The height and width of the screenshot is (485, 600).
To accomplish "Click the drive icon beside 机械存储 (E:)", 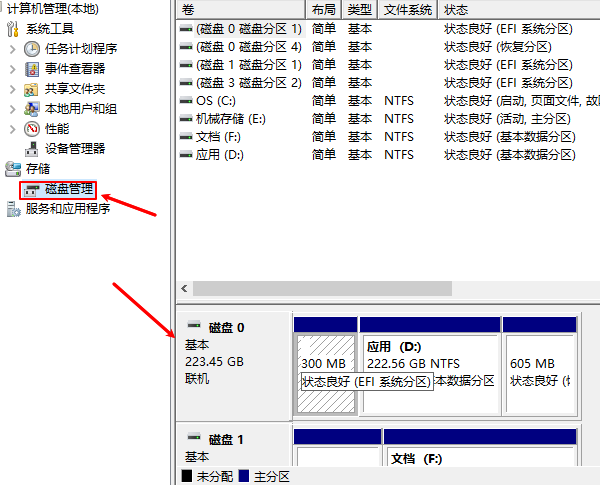I will [186, 119].
